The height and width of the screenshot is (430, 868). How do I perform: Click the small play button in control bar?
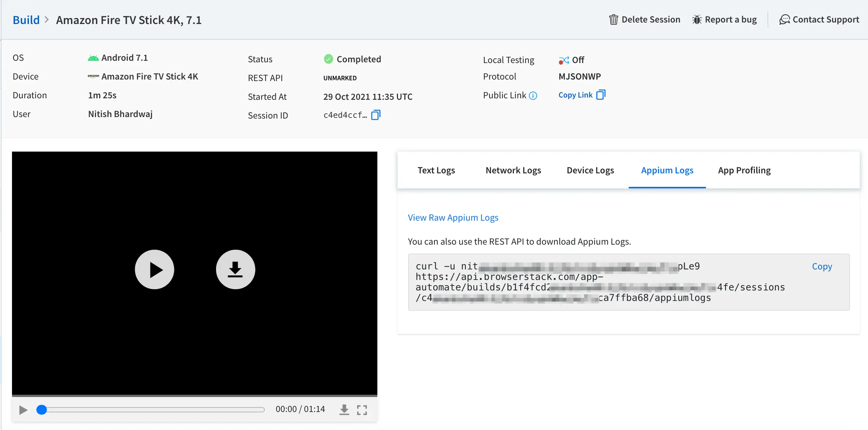[x=23, y=410]
